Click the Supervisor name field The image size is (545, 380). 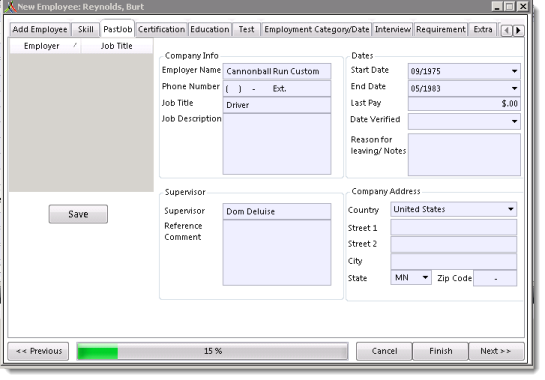(x=277, y=211)
